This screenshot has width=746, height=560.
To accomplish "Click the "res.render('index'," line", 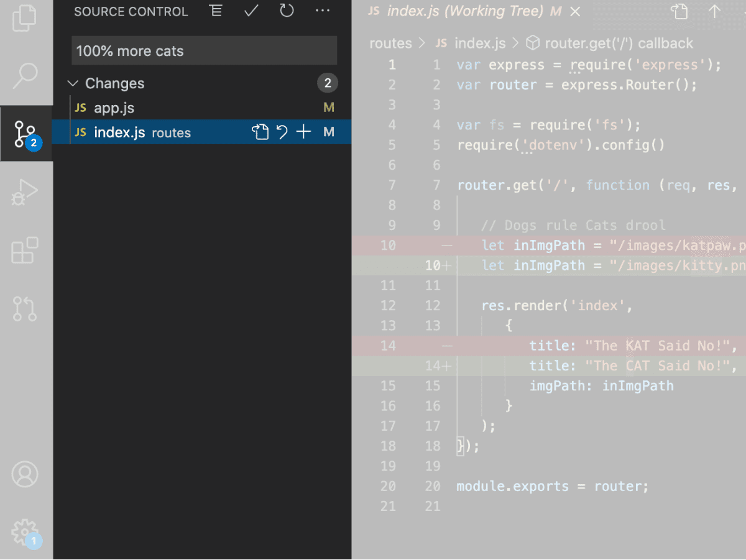I will 557,306.
